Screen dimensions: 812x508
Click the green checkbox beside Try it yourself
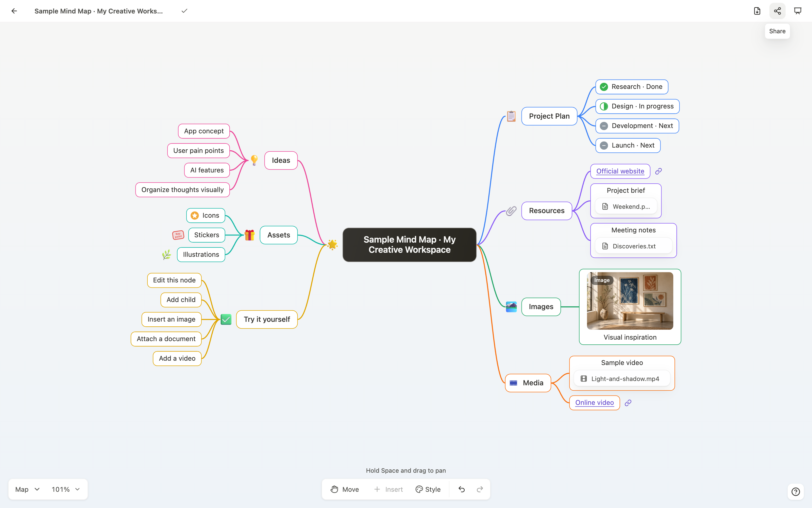(x=226, y=319)
